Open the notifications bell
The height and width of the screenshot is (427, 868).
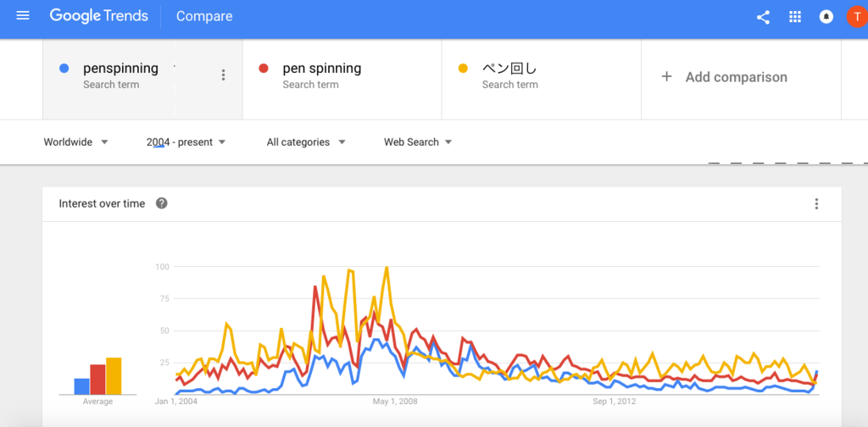pyautogui.click(x=826, y=17)
